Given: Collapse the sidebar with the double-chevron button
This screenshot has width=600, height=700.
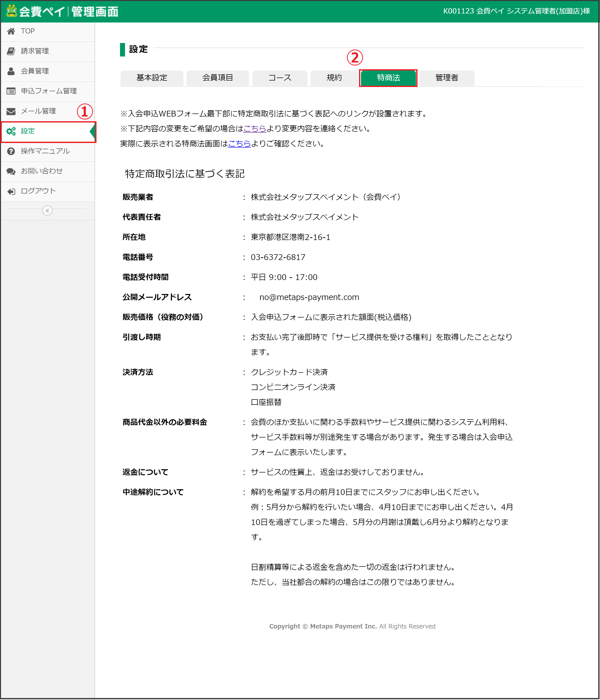Looking at the screenshot, I should (x=47, y=210).
